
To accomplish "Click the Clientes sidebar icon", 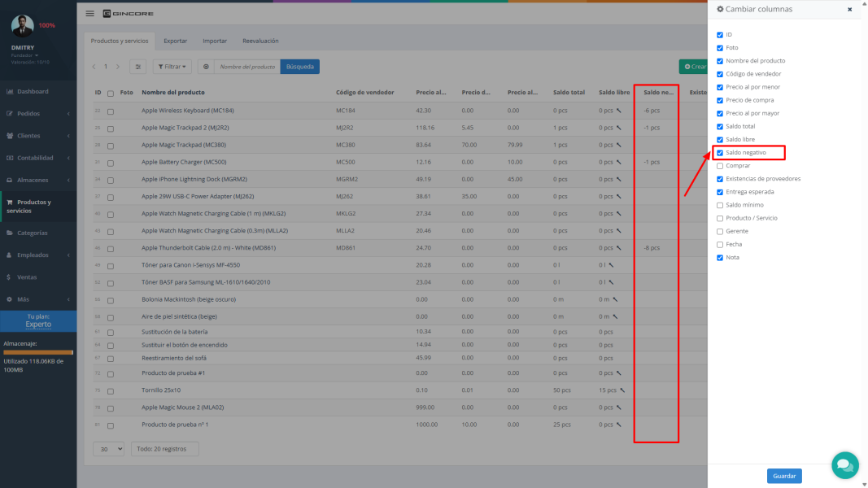I will pos(10,136).
